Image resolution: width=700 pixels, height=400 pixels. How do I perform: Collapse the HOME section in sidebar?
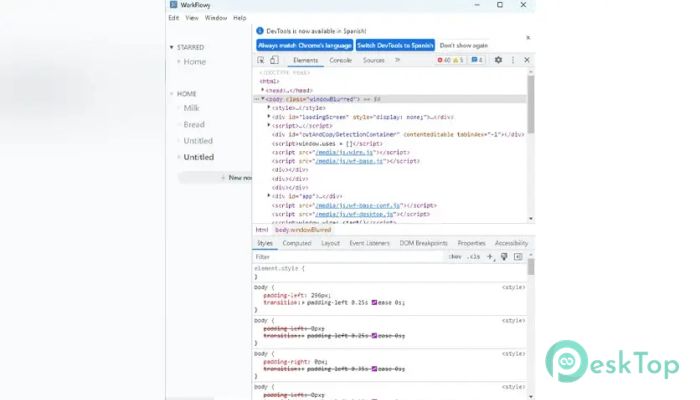171,94
